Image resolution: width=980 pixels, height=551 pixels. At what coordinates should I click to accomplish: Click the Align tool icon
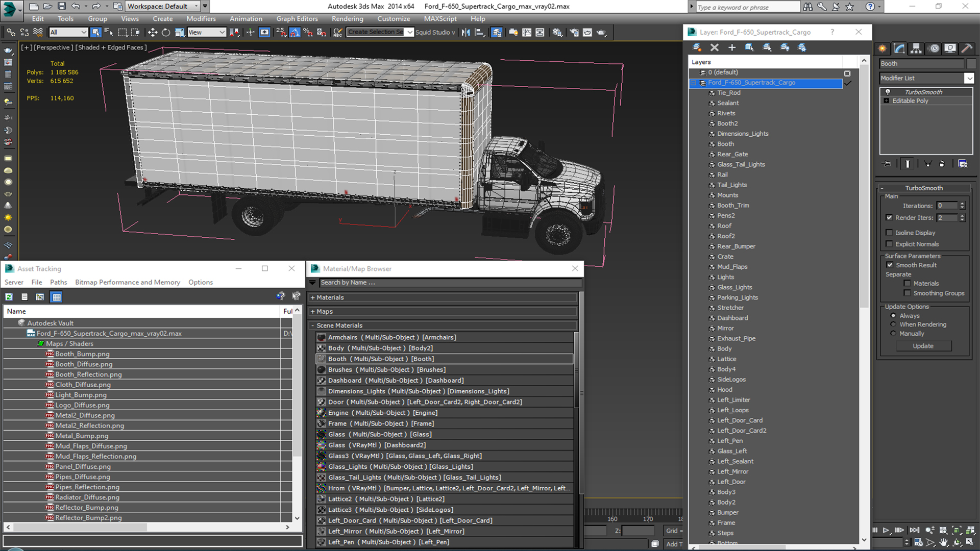(479, 32)
